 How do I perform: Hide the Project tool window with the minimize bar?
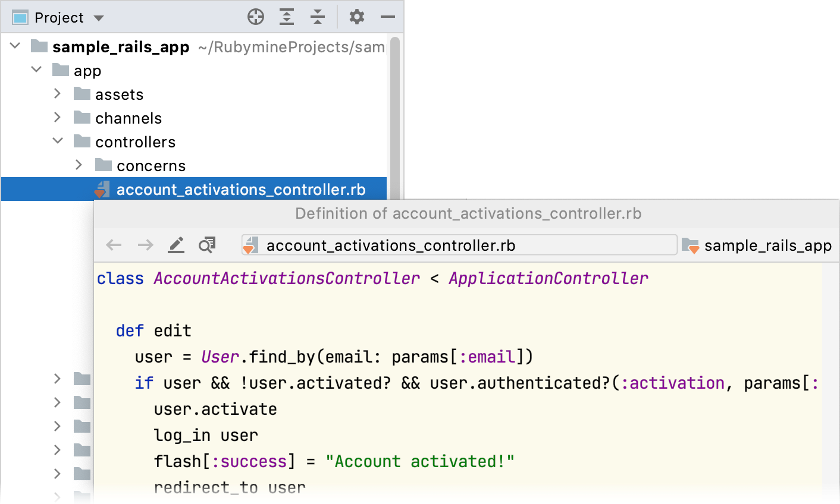click(387, 17)
